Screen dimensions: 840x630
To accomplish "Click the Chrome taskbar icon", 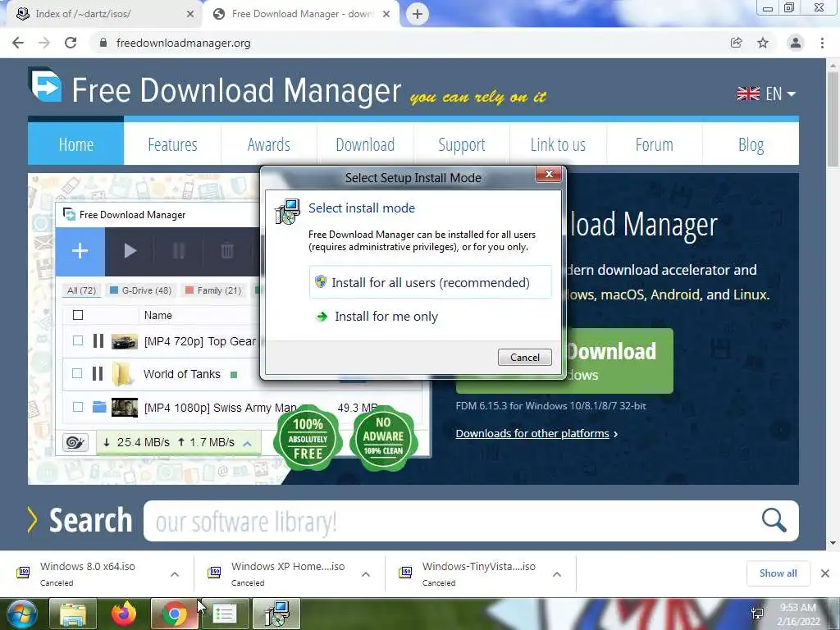I will tap(174, 614).
